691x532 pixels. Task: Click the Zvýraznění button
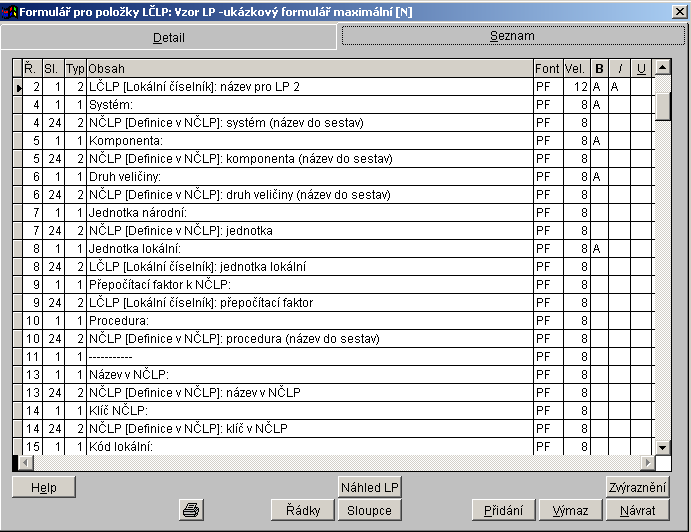coord(637,487)
